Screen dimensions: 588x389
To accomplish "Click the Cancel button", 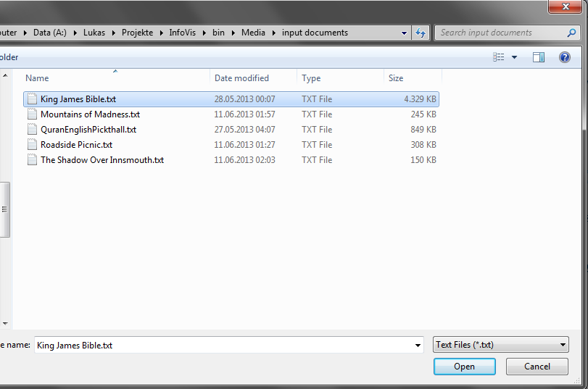I will click(x=537, y=366).
